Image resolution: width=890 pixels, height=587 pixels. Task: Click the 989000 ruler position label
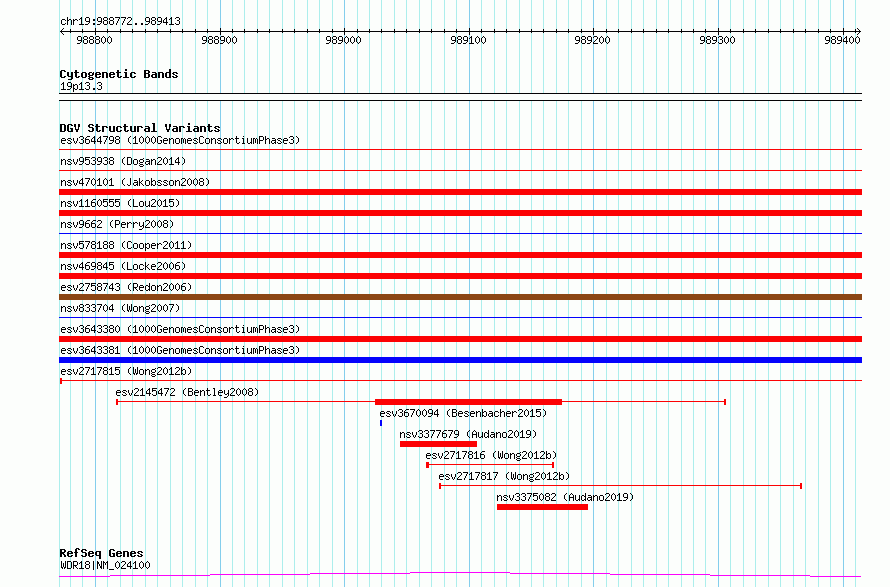coord(343,40)
